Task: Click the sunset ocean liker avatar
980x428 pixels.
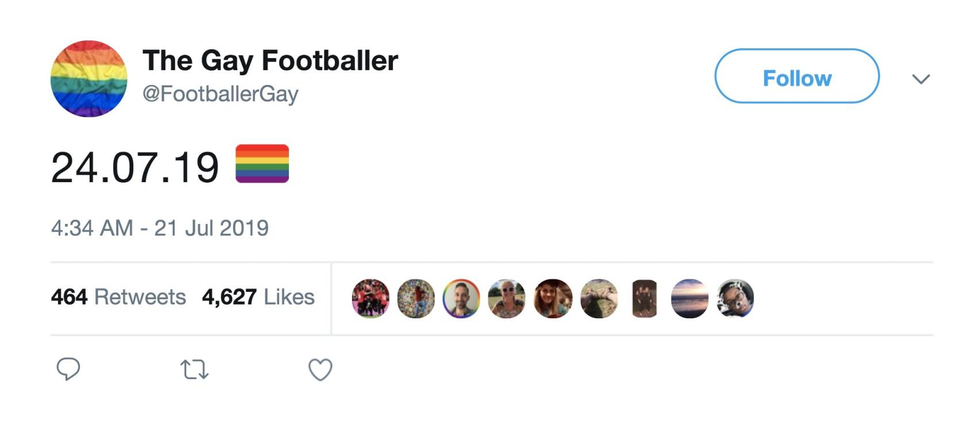Action: (689, 298)
